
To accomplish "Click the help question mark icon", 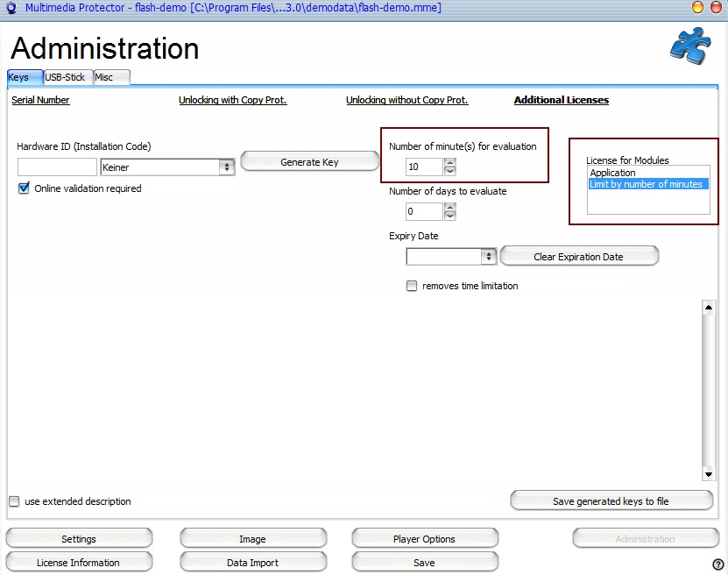I will click(718, 564).
